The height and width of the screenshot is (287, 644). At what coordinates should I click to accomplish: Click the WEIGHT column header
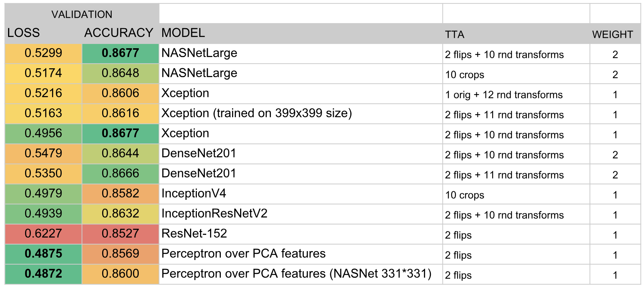(x=612, y=35)
